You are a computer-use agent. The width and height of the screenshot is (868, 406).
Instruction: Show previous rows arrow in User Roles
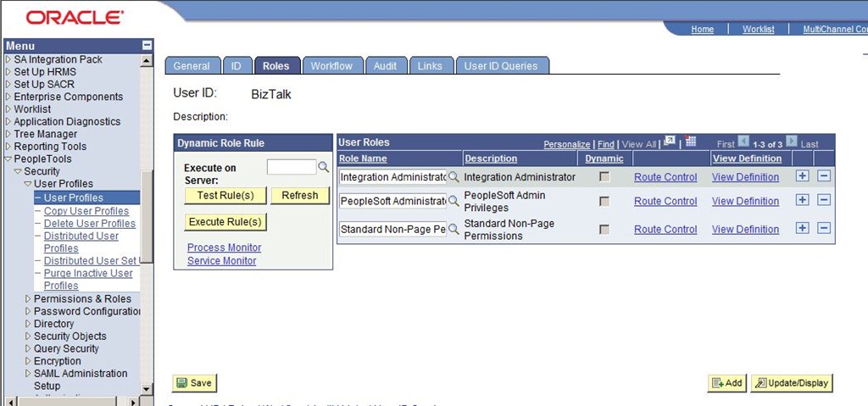(743, 142)
